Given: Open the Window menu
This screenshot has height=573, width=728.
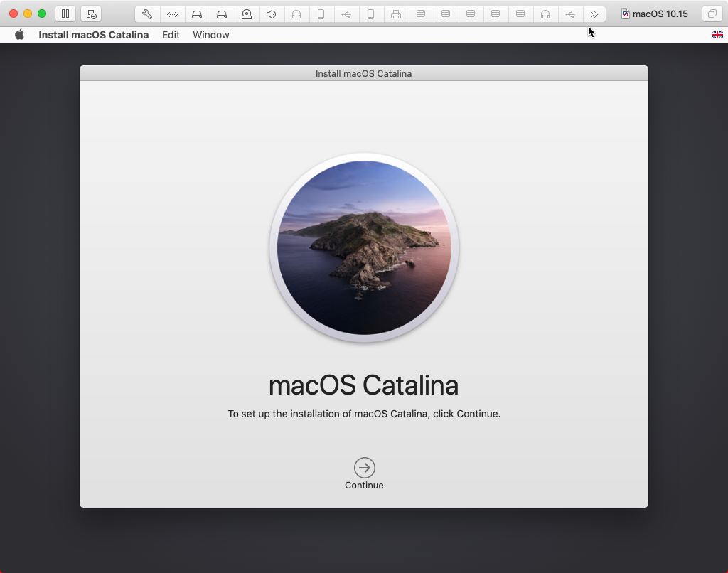Looking at the screenshot, I should [210, 34].
